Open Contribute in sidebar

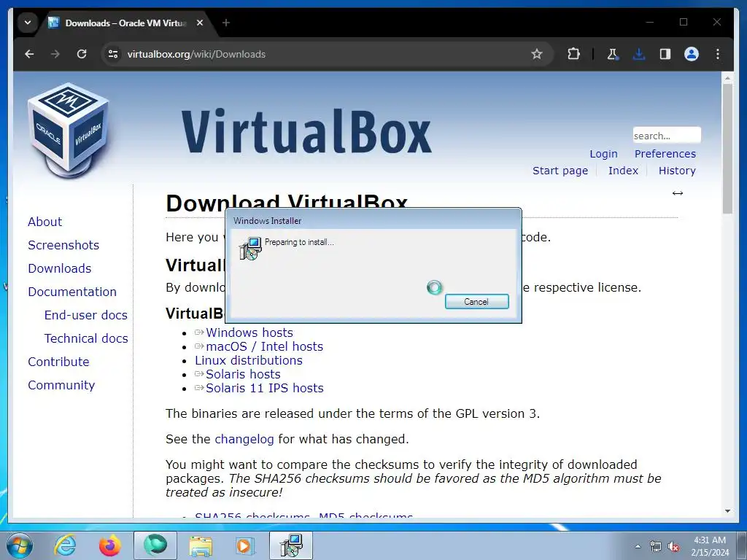pos(58,362)
